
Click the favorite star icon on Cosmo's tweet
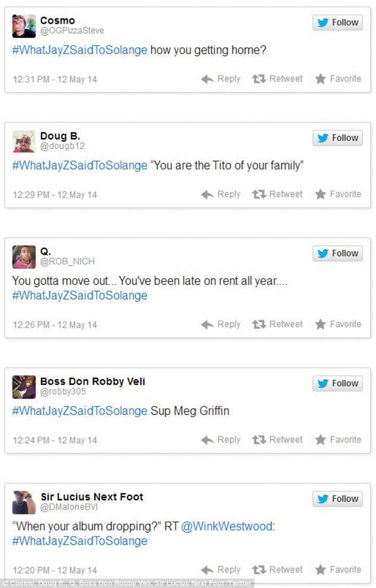click(320, 79)
